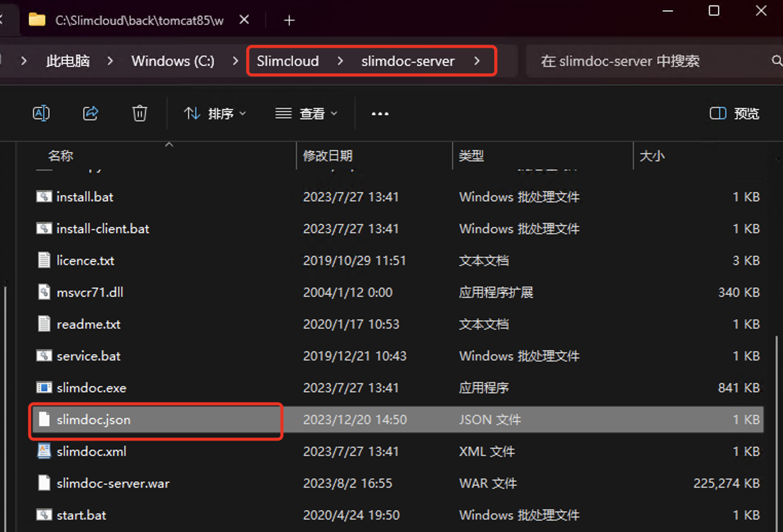Screen dimensions: 783x532
Task: Sort by the 名称 column header
Action: [61, 156]
